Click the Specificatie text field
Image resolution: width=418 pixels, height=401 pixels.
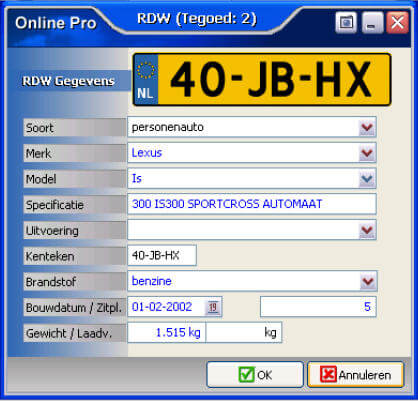click(x=252, y=204)
